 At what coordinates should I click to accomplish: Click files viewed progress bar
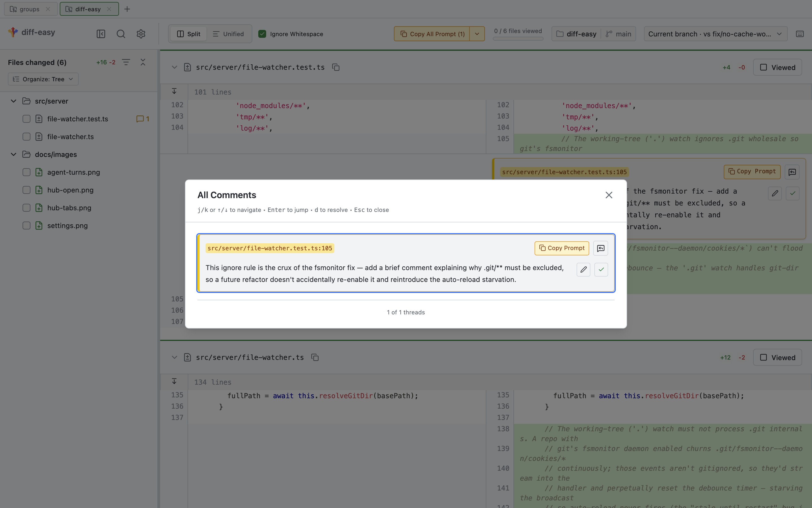[x=518, y=39]
